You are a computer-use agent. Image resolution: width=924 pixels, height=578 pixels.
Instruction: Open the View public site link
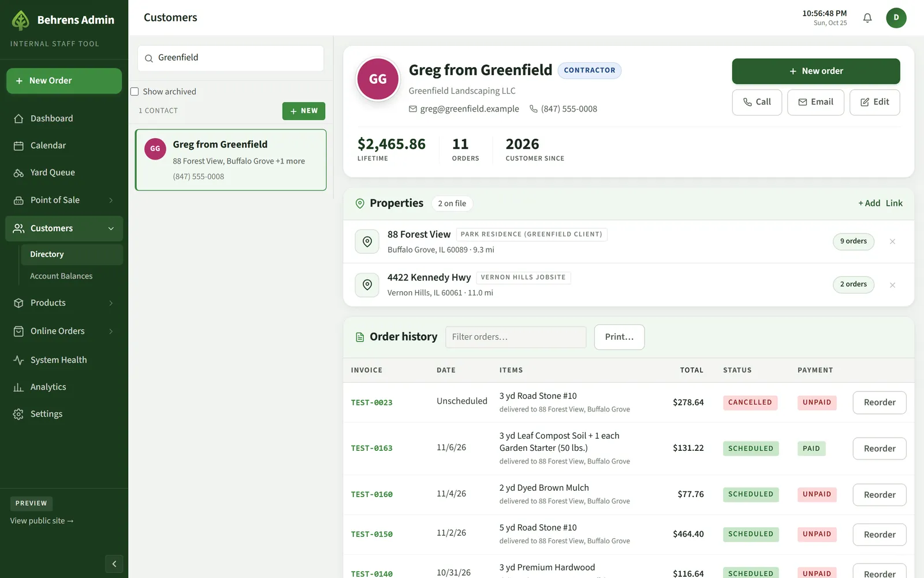click(42, 521)
